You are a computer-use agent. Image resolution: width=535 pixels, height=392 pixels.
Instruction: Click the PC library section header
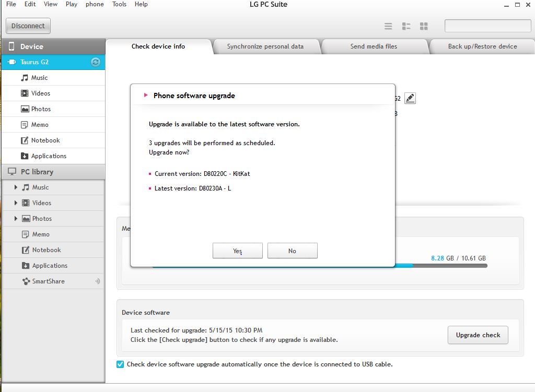[54, 172]
